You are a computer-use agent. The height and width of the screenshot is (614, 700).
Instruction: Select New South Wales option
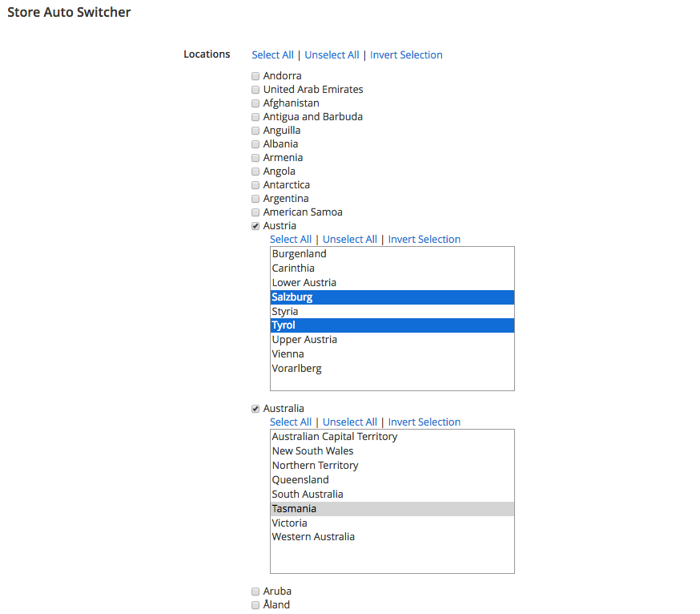pos(392,451)
